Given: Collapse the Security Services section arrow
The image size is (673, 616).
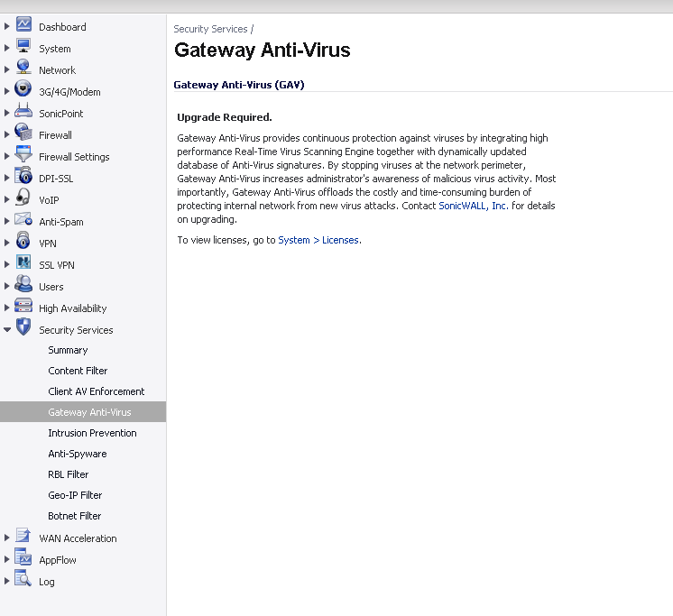Looking at the screenshot, I should [7, 330].
